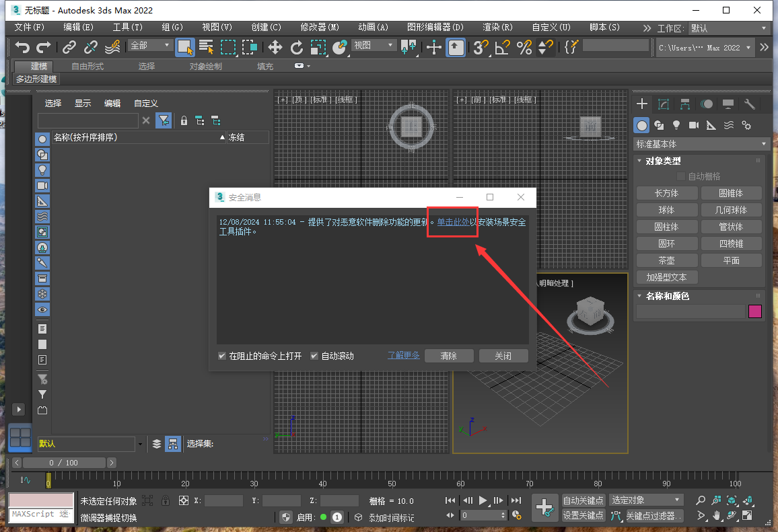Select the Unlink selection tool
The image size is (778, 532).
pyautogui.click(x=91, y=48)
